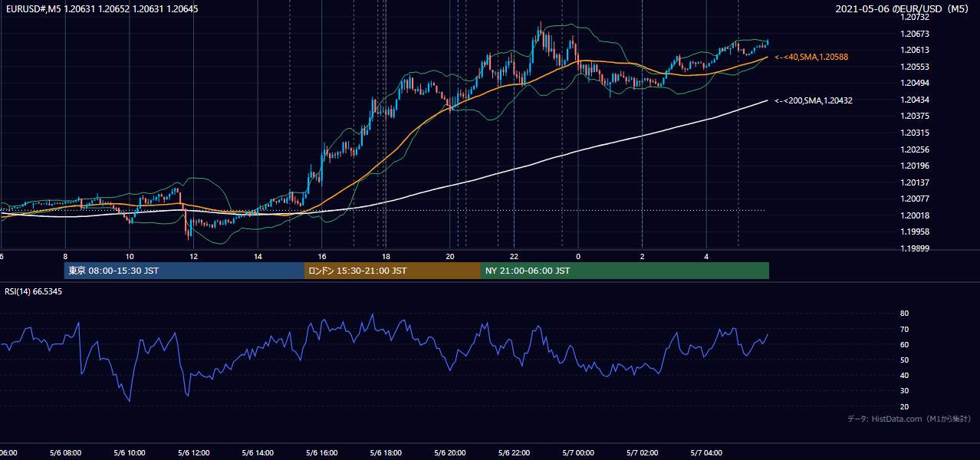The image size is (980, 460).
Task: Click price axis value 1.20673
Action: click(915, 34)
